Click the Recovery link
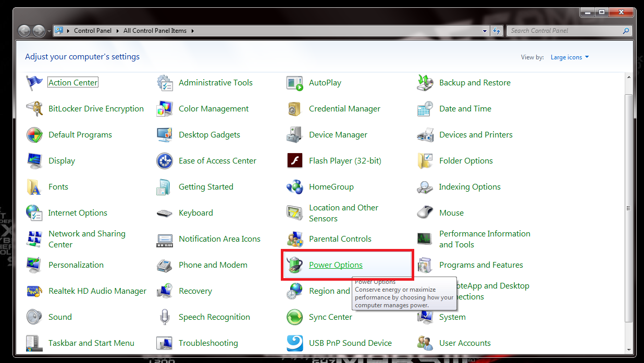This screenshot has height=363, width=644. pyautogui.click(x=195, y=291)
